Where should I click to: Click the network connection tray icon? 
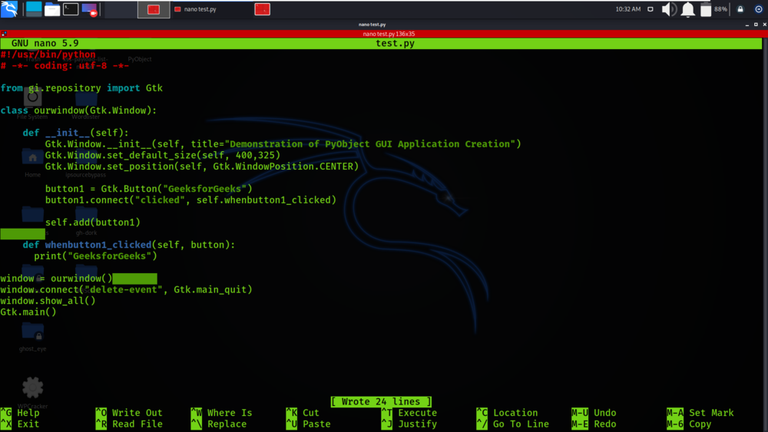point(650,9)
